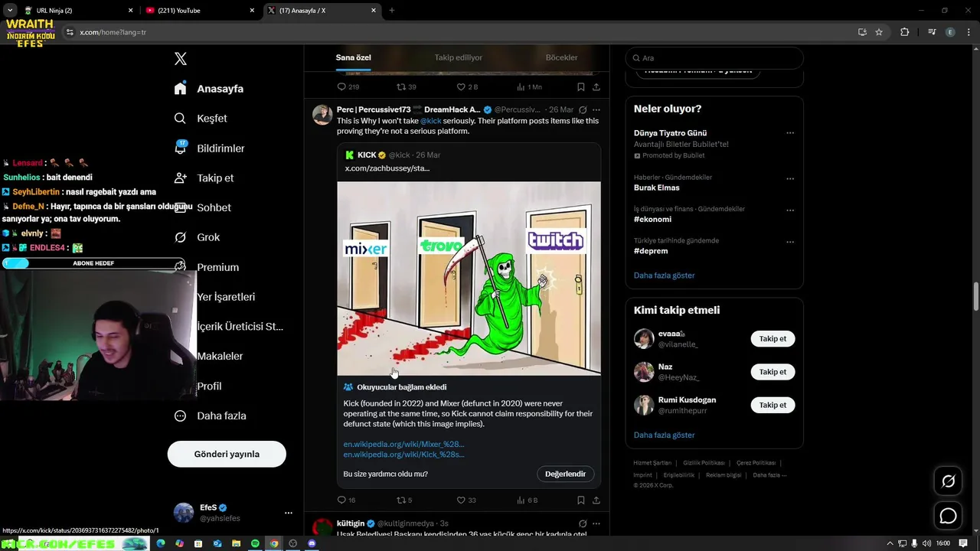
Task: Like Percussive173's post with 33 likes
Action: [465, 500]
